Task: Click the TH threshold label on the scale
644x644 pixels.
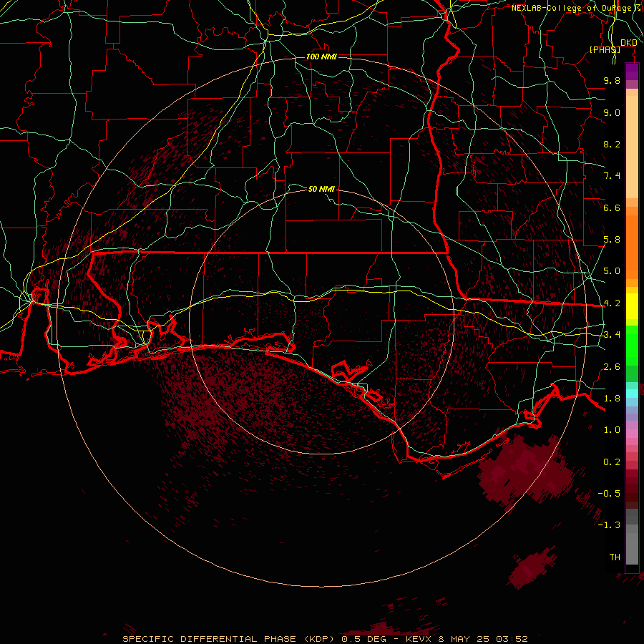Action: [615, 557]
